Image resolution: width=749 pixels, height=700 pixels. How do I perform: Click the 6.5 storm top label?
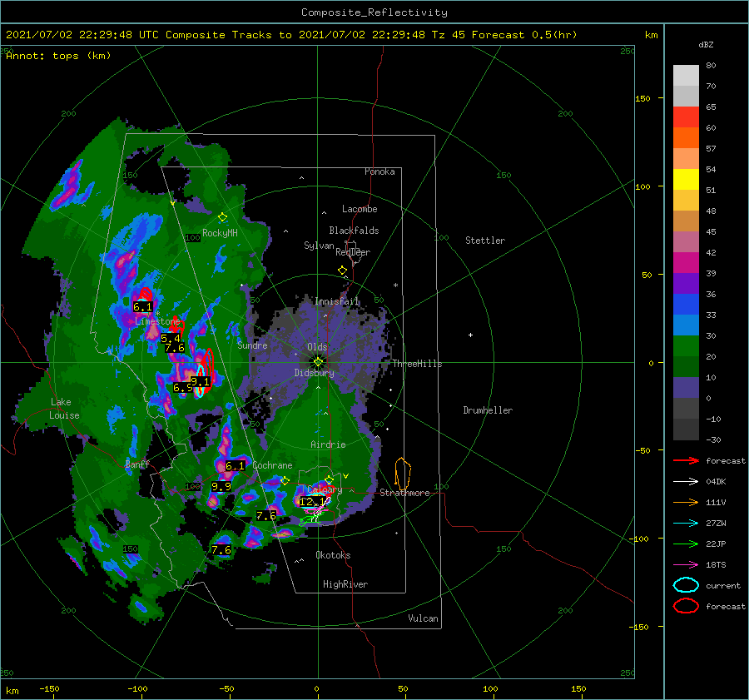(x=183, y=388)
